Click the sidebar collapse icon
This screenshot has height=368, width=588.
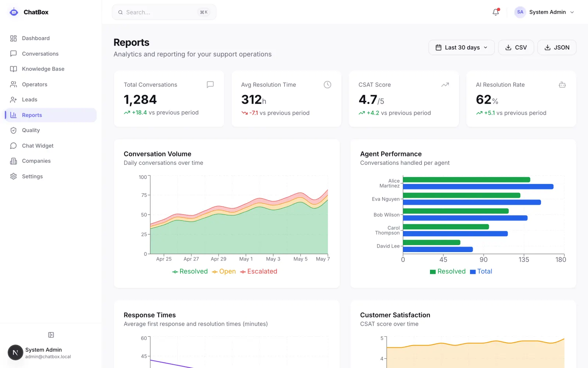click(x=51, y=335)
